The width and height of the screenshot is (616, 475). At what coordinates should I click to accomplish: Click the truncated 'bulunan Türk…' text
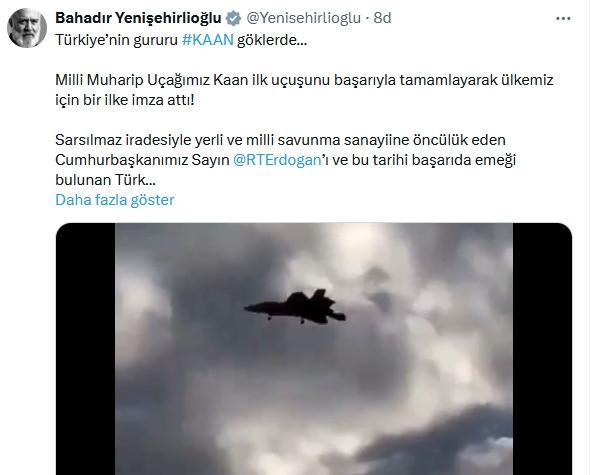coord(106,180)
